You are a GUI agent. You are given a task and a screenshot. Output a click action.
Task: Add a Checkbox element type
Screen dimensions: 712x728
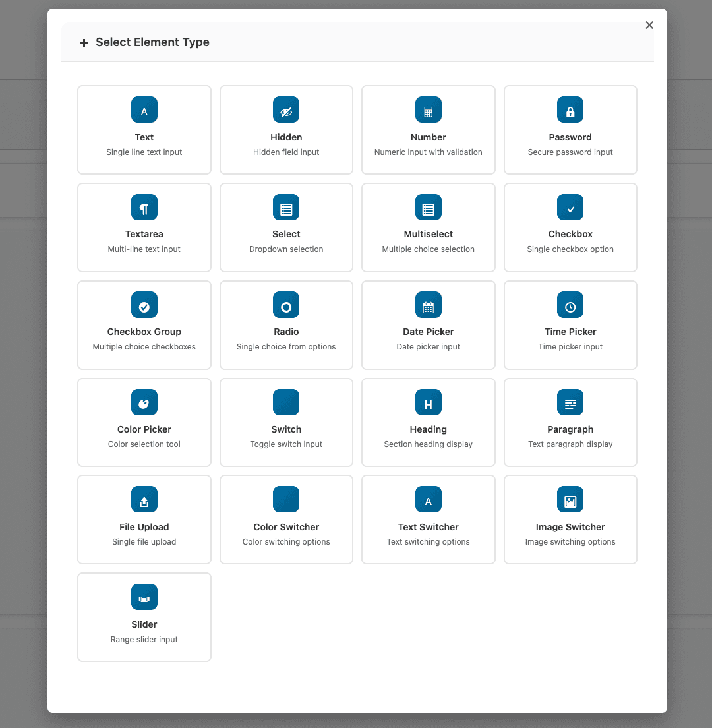(x=570, y=228)
